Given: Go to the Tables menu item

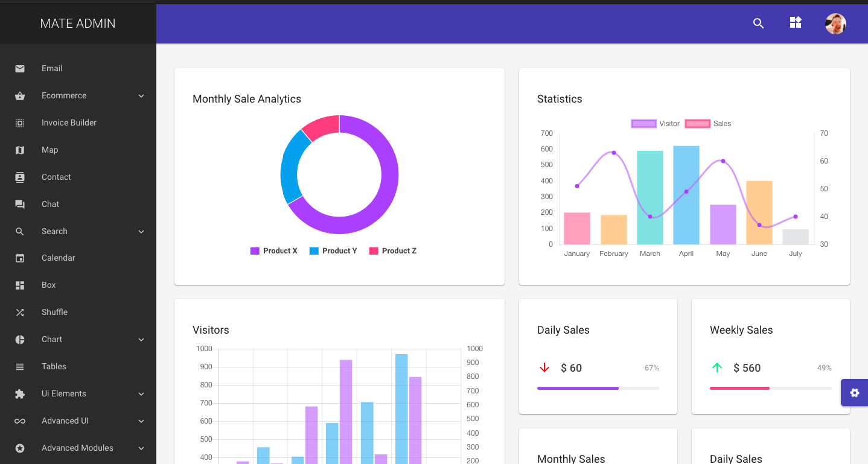Looking at the screenshot, I should point(78,366).
